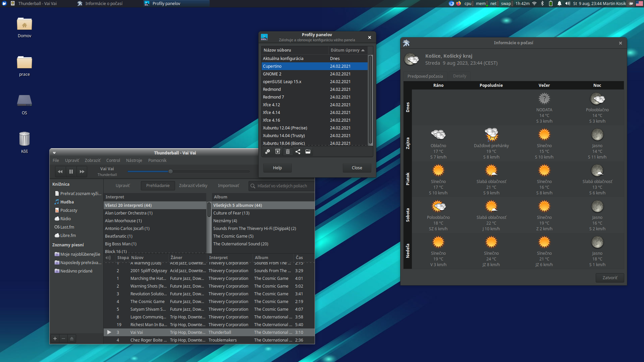The width and height of the screenshot is (644, 362).
Task: Open the Pomocník menu
Action: click(x=157, y=161)
